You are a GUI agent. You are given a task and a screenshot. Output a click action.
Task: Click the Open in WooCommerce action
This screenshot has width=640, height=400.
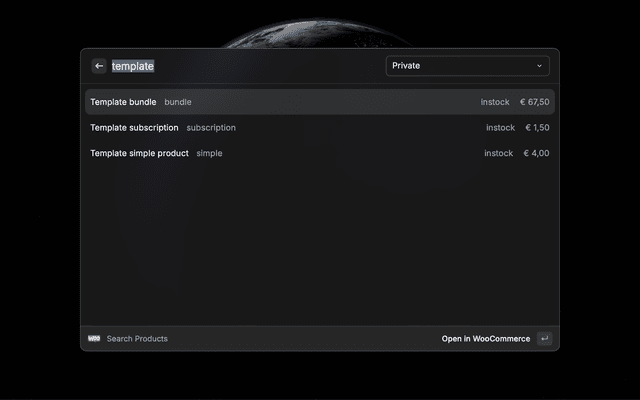pyautogui.click(x=486, y=339)
